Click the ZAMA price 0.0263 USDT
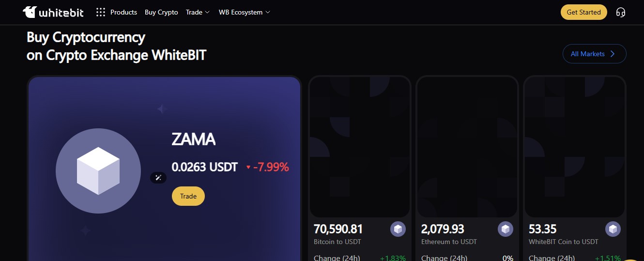The height and width of the screenshot is (261, 644). [205, 167]
